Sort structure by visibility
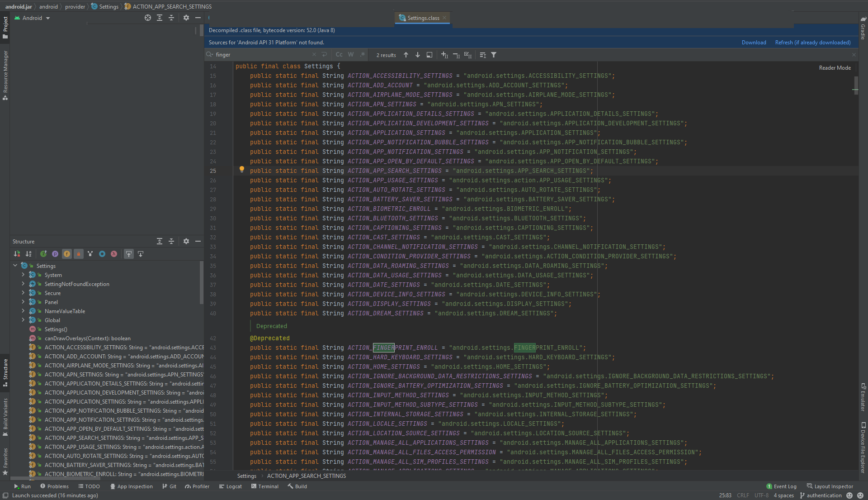868x500 pixels. [x=17, y=254]
